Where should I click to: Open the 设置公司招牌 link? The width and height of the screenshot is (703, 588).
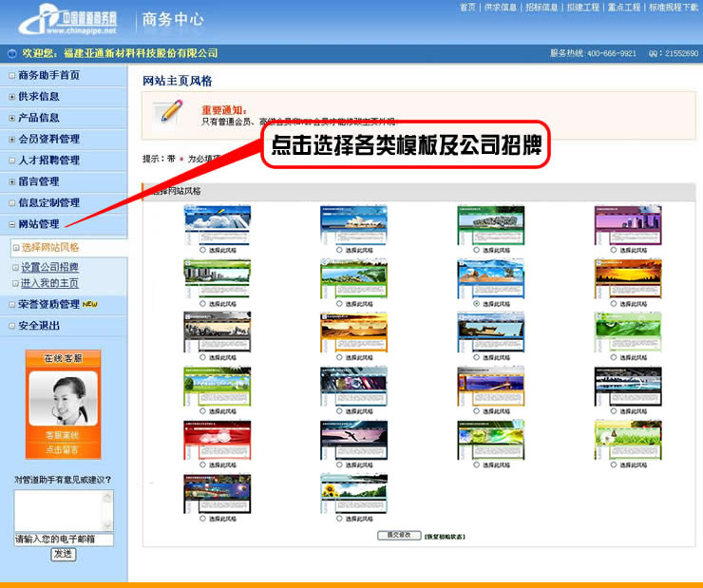(x=49, y=267)
